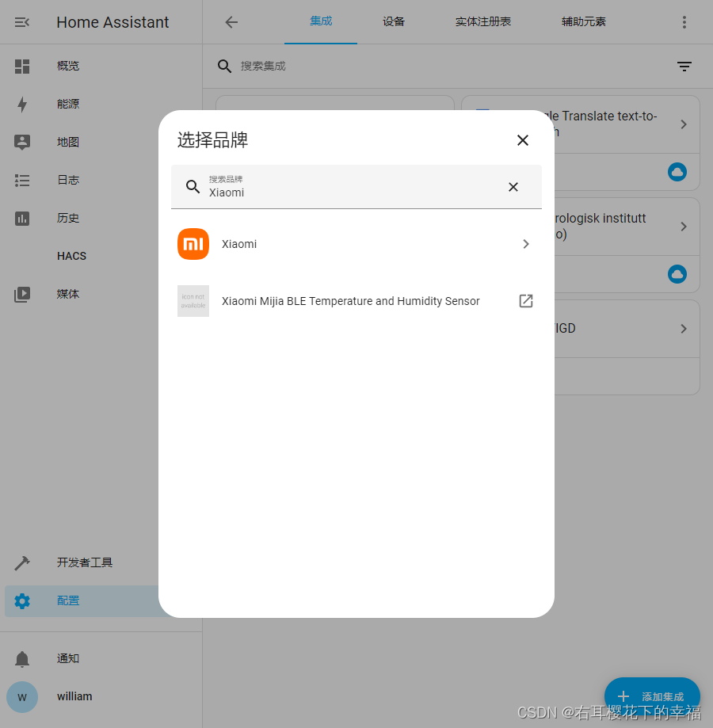Click the 地图 sidebar label
The height and width of the screenshot is (728, 713).
(68, 142)
